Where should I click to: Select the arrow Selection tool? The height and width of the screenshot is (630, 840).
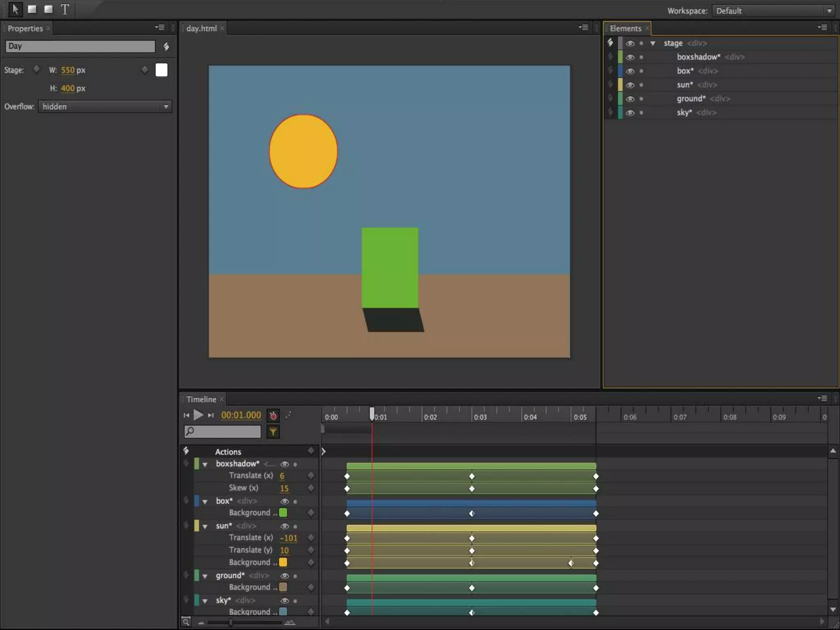tap(15, 9)
